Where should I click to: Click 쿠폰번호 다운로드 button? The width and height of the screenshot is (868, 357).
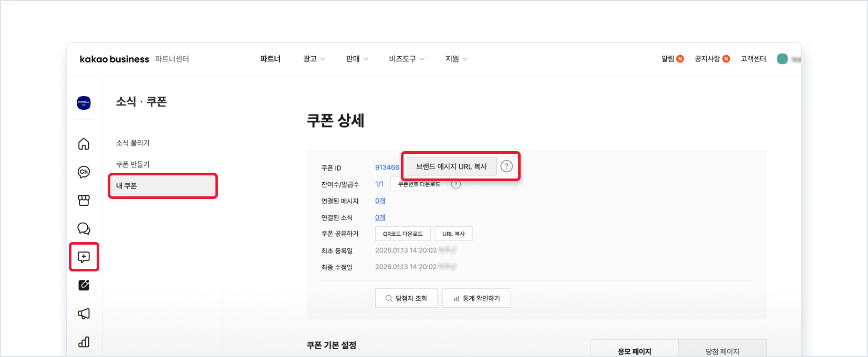point(419,184)
